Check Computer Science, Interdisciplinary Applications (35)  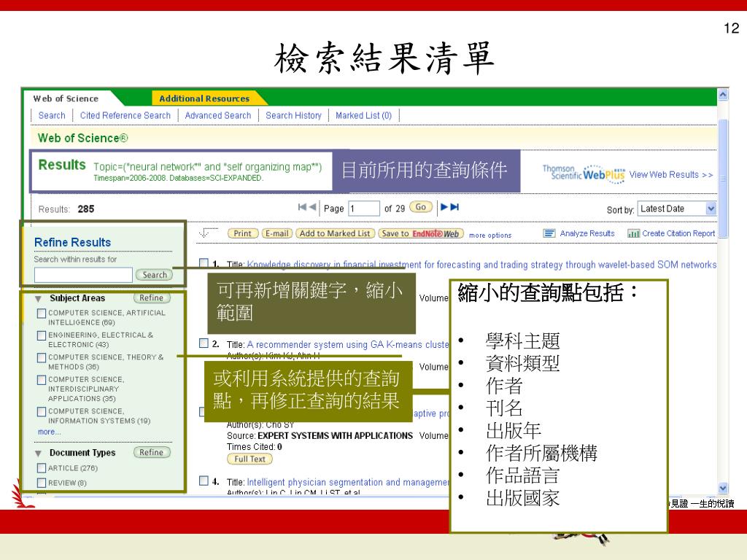point(42,380)
